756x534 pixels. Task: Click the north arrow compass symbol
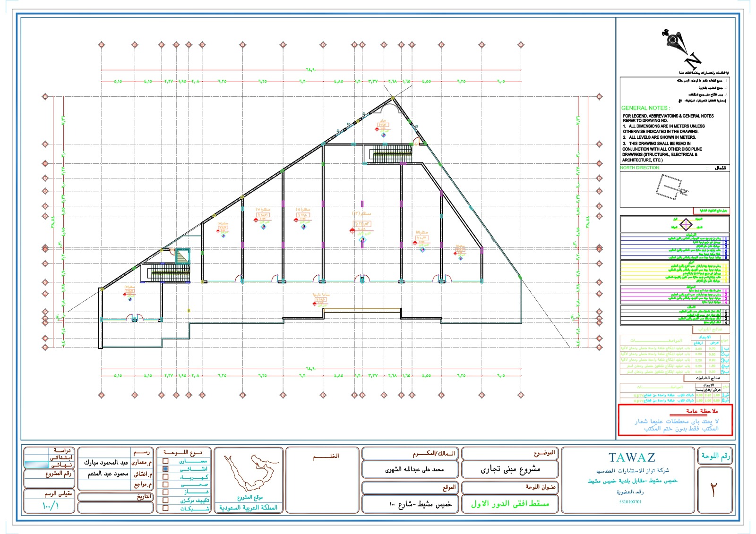[681, 49]
